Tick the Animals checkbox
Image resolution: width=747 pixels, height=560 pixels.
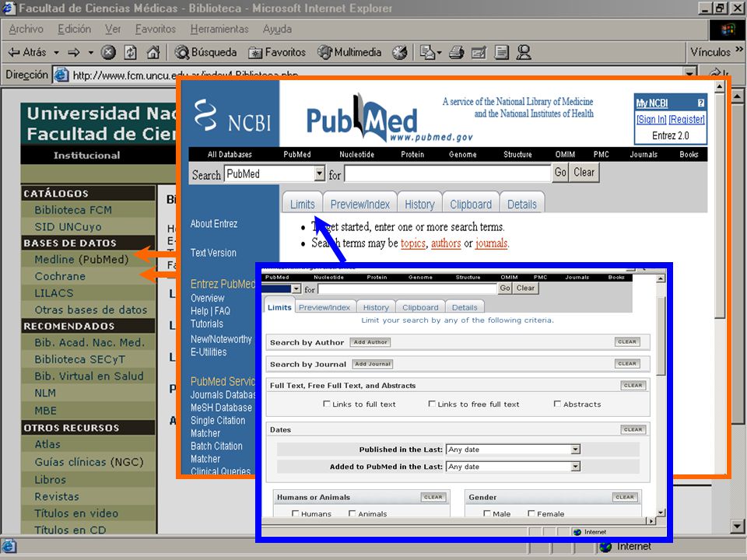[352, 513]
